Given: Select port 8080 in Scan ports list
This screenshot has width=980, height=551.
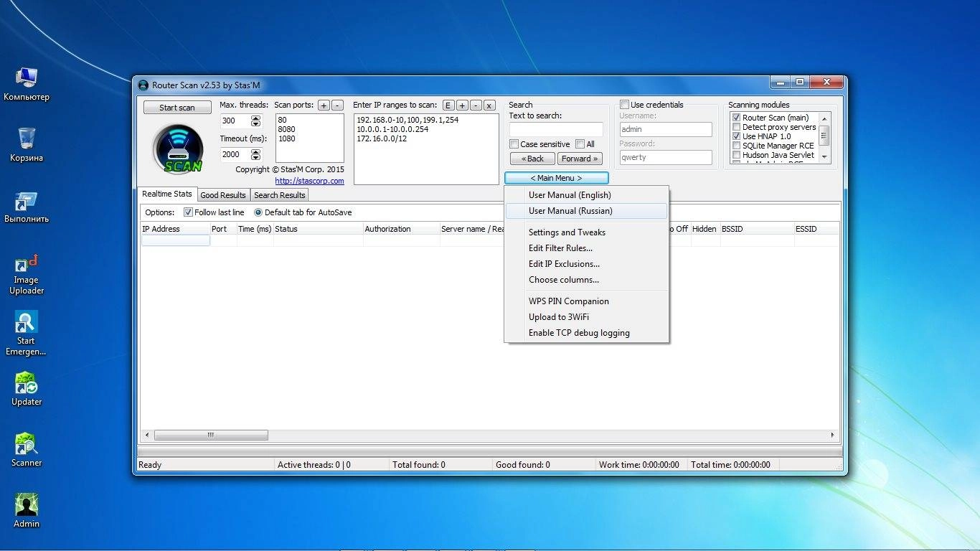Looking at the screenshot, I should tap(287, 130).
